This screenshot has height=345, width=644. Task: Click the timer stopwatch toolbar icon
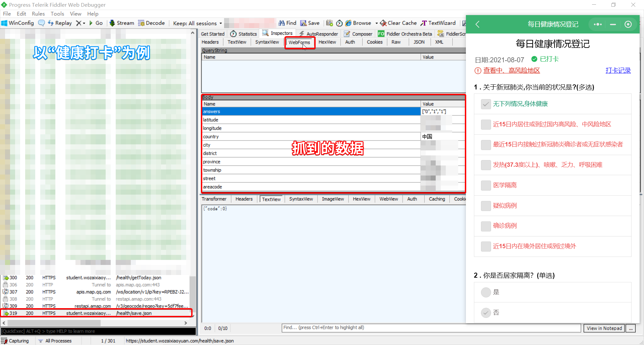coord(339,23)
